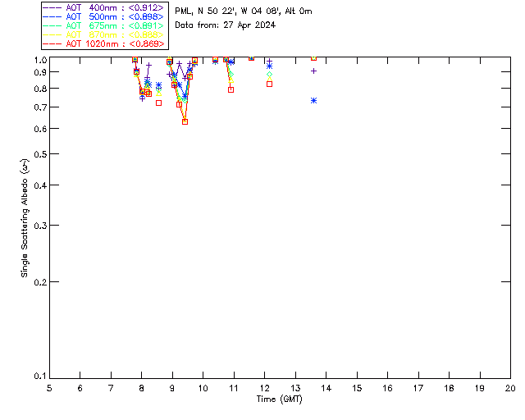Click the x-axis tick label 11
The image size is (525, 420).
[x=234, y=388]
